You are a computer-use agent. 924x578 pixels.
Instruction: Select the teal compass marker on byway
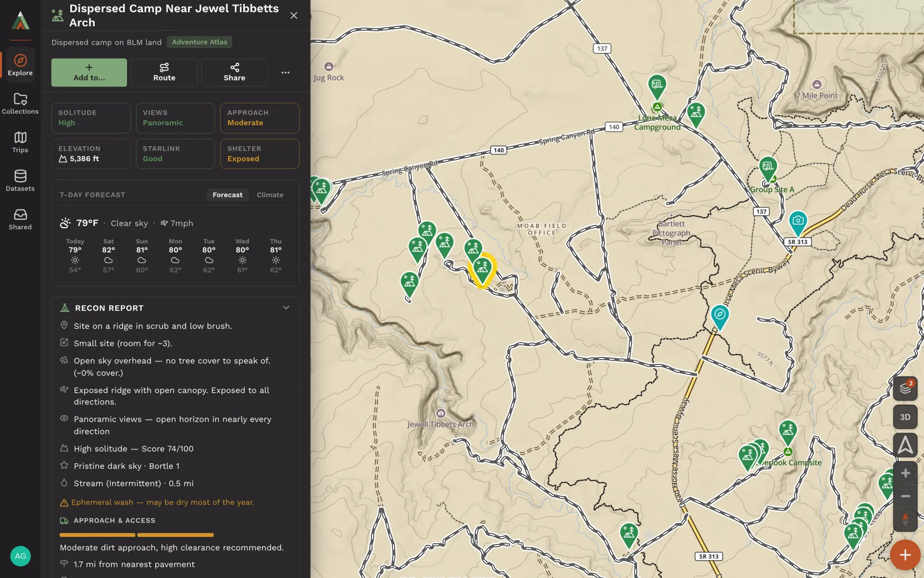(x=720, y=317)
